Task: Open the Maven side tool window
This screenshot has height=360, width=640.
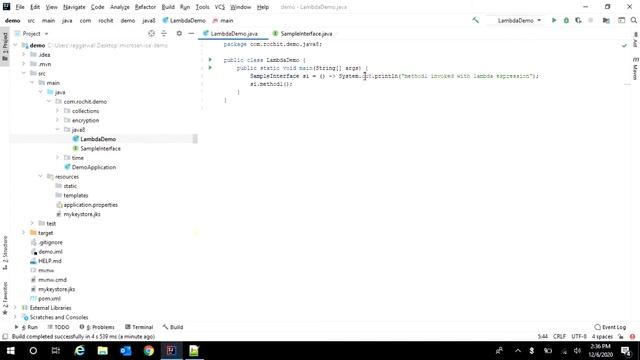Action: click(635, 69)
